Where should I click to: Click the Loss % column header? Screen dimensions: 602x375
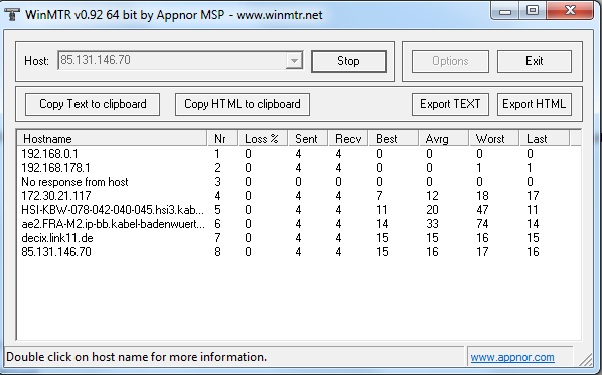[263, 139]
